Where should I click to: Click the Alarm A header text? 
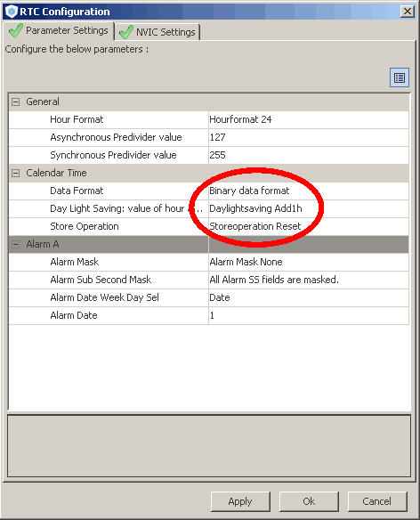tap(43, 244)
